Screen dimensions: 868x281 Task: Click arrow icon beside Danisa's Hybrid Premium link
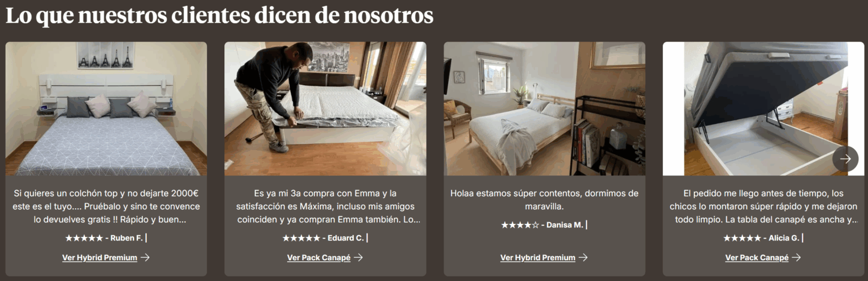click(583, 258)
